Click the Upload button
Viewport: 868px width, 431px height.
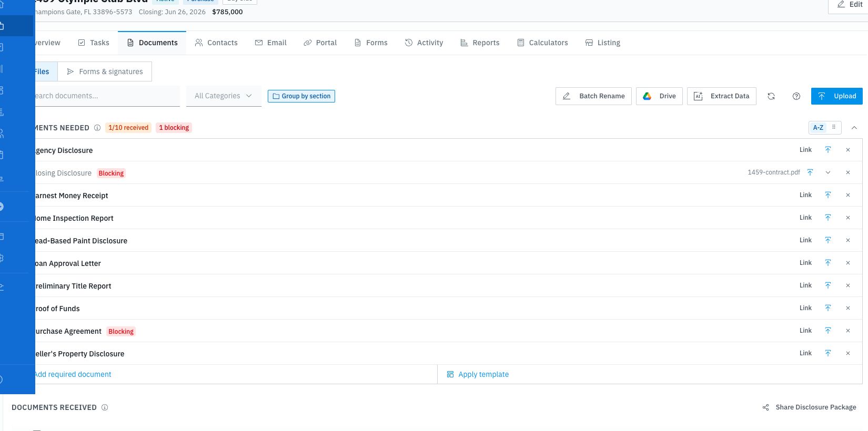(x=837, y=96)
